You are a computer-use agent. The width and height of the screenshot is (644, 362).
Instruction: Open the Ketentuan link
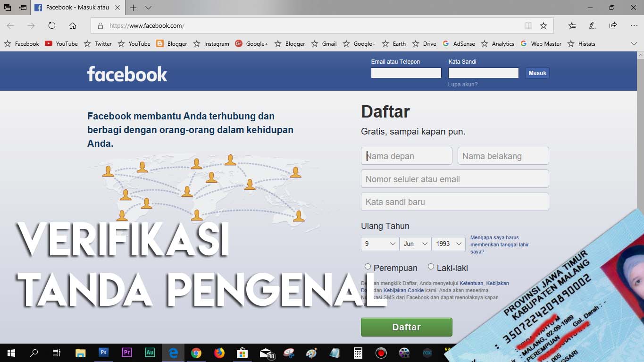[471, 283]
